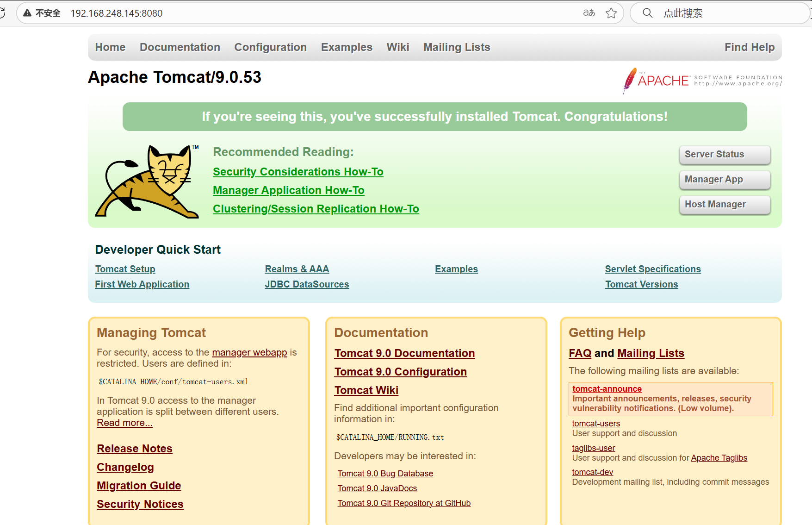Open Tomcat 9.0 JavaDocs link

(x=377, y=488)
